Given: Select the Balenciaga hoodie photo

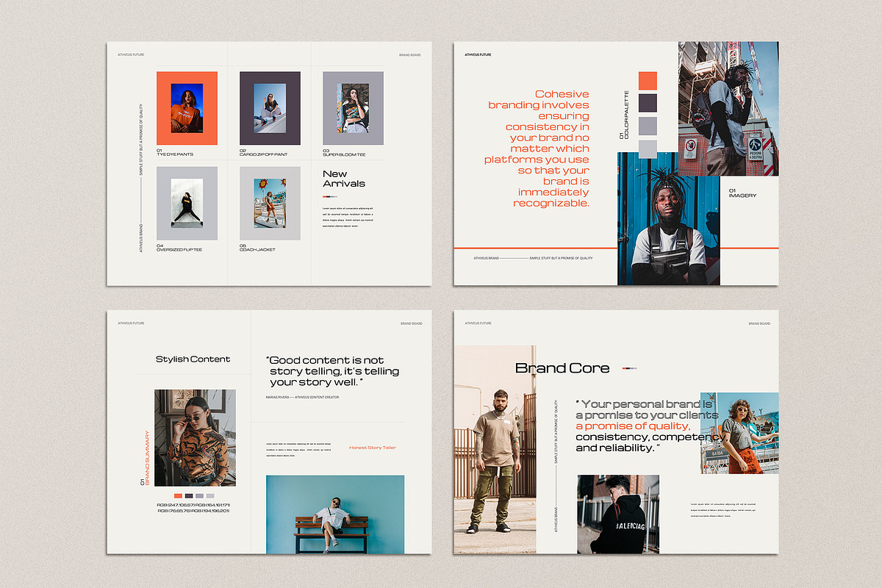Looking at the screenshot, I should pos(618,514).
